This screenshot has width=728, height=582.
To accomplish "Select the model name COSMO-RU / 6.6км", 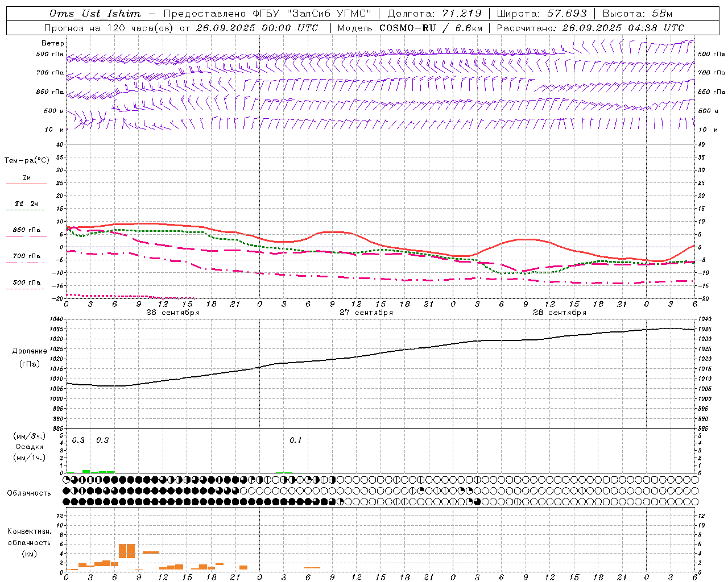I will (431, 28).
